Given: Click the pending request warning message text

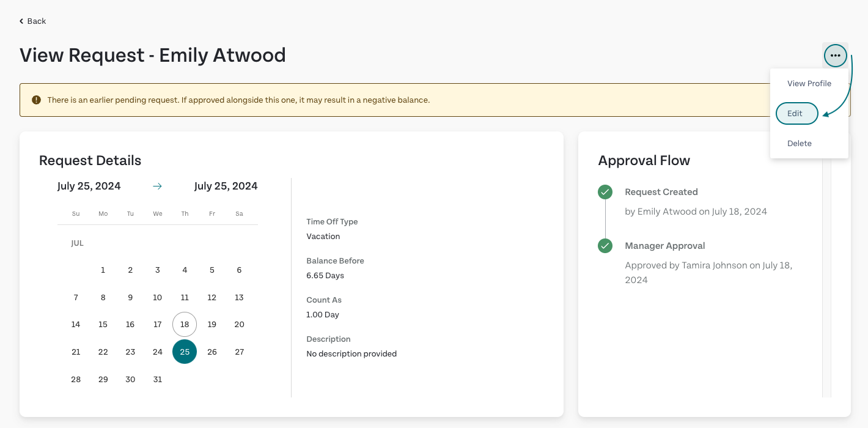Looking at the screenshot, I should (x=238, y=100).
